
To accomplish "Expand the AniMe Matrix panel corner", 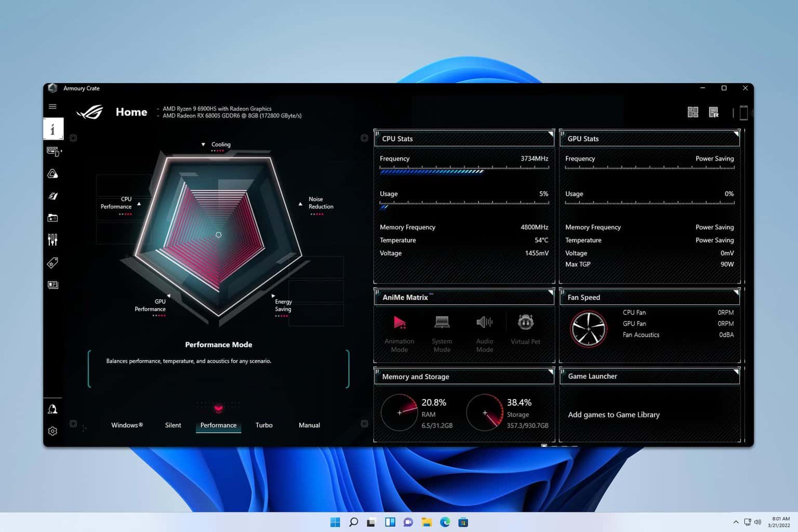I will pyautogui.click(x=551, y=292).
